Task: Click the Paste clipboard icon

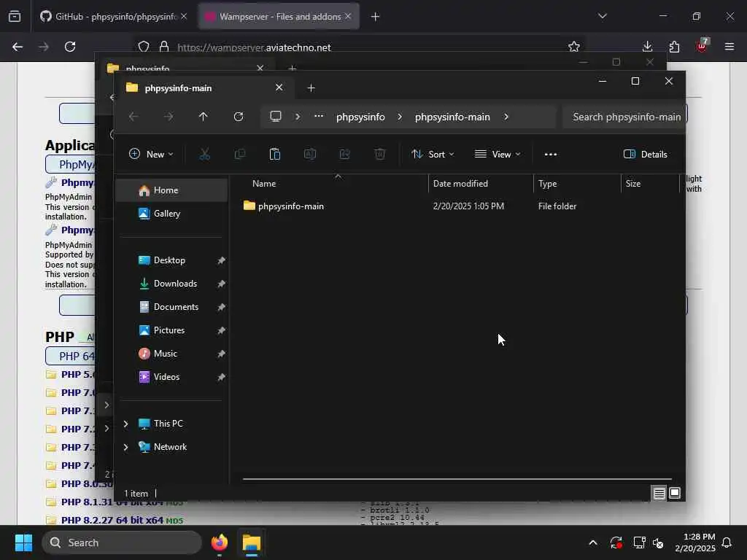Action: click(275, 155)
